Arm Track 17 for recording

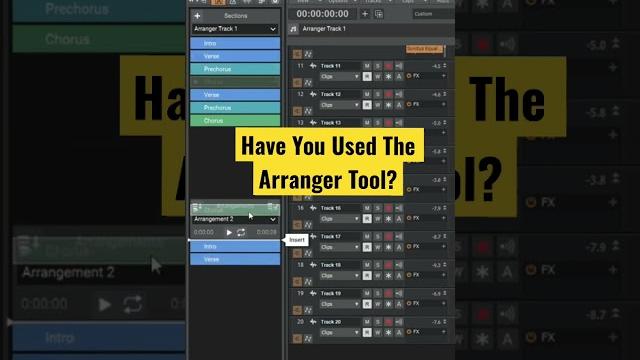point(388,237)
